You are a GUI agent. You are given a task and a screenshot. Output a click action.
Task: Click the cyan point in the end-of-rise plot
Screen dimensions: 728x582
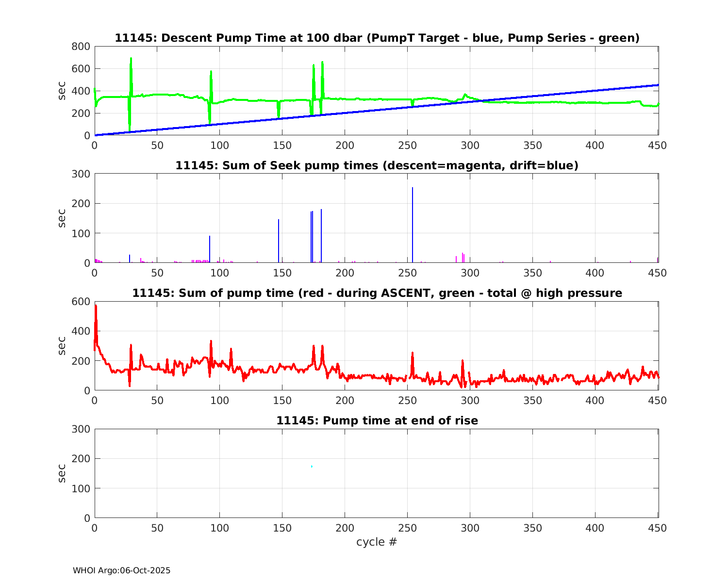tap(312, 467)
